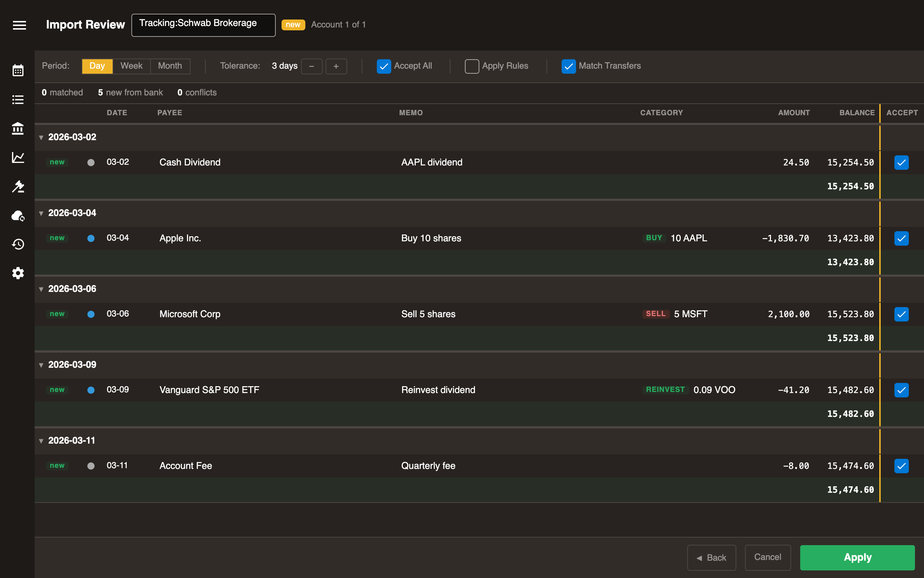
Task: Click the blue status dot for Microsoft Corp
Action: coord(91,314)
